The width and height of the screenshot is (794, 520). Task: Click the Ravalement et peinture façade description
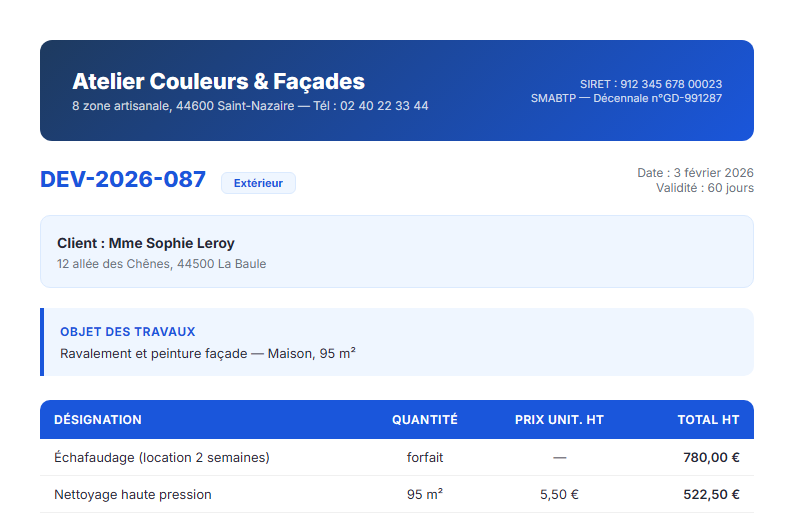tap(208, 353)
